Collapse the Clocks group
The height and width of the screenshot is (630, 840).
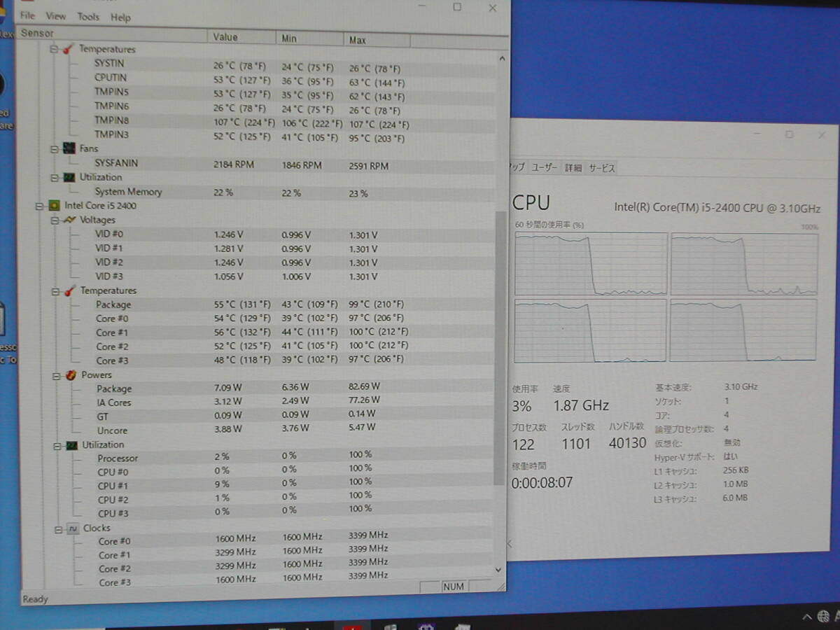59,529
